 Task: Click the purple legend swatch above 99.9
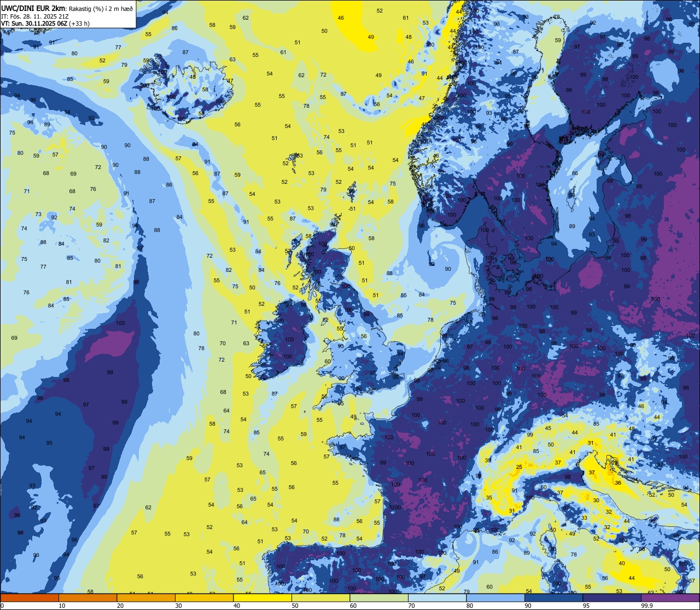pos(670,597)
